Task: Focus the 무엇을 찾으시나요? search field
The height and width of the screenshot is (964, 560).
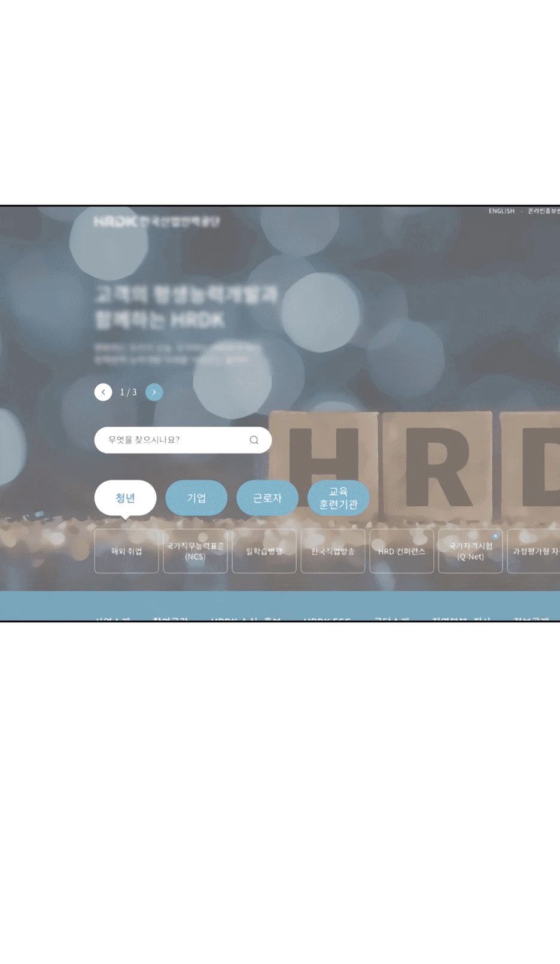Action: [x=183, y=440]
